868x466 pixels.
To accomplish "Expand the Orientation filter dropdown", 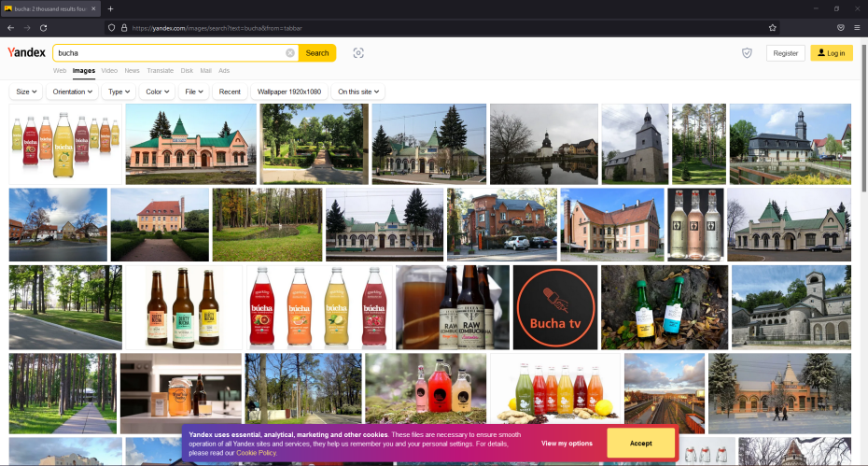I will 72,92.
